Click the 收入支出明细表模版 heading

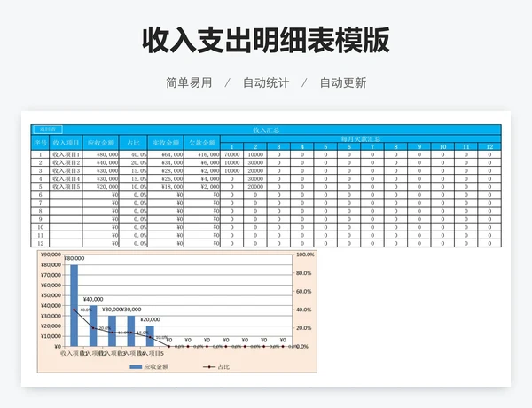coord(266,40)
